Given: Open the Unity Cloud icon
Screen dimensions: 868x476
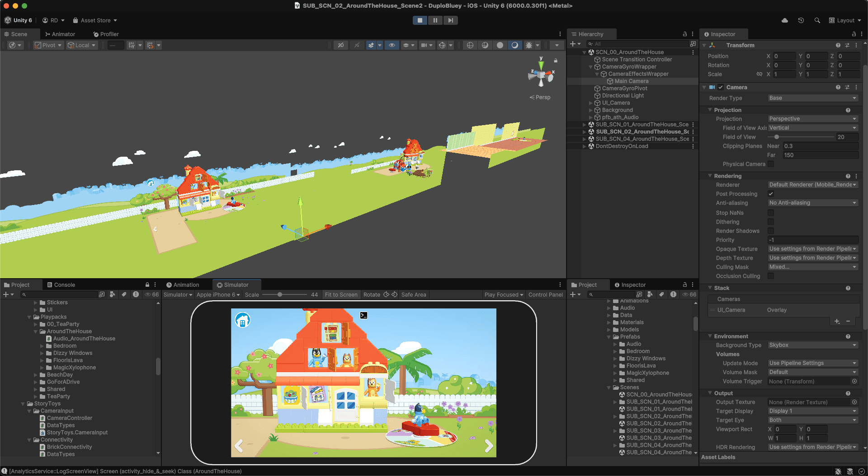Looking at the screenshot, I should 785,20.
